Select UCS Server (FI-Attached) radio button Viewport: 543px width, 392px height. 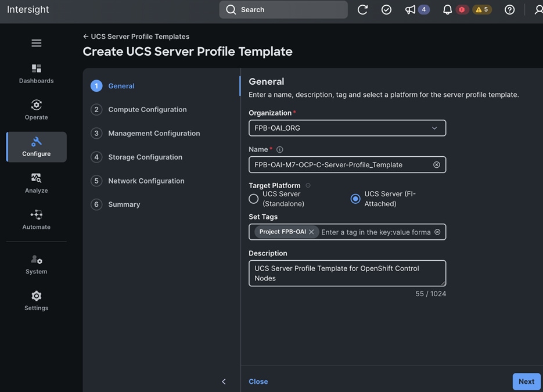point(355,199)
